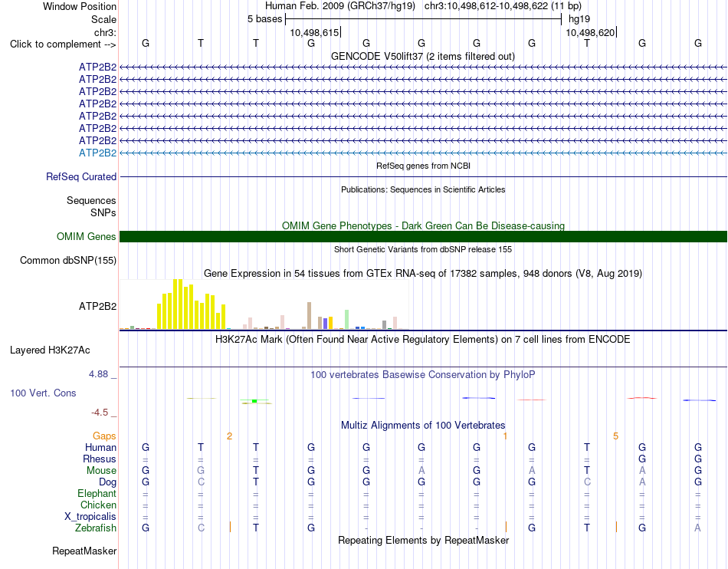Click the light green bar in GTEx chart
728x569 pixels.
347,320
